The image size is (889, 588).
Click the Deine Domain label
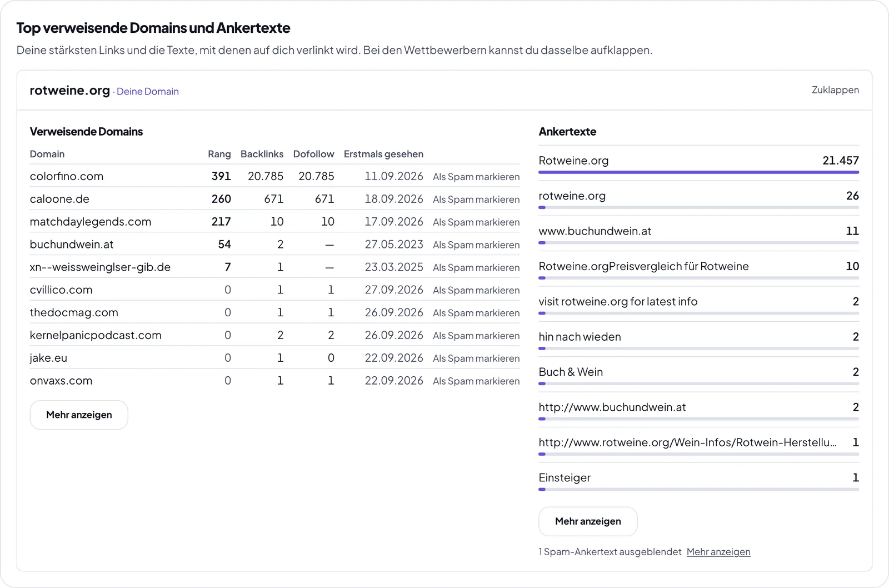148,91
